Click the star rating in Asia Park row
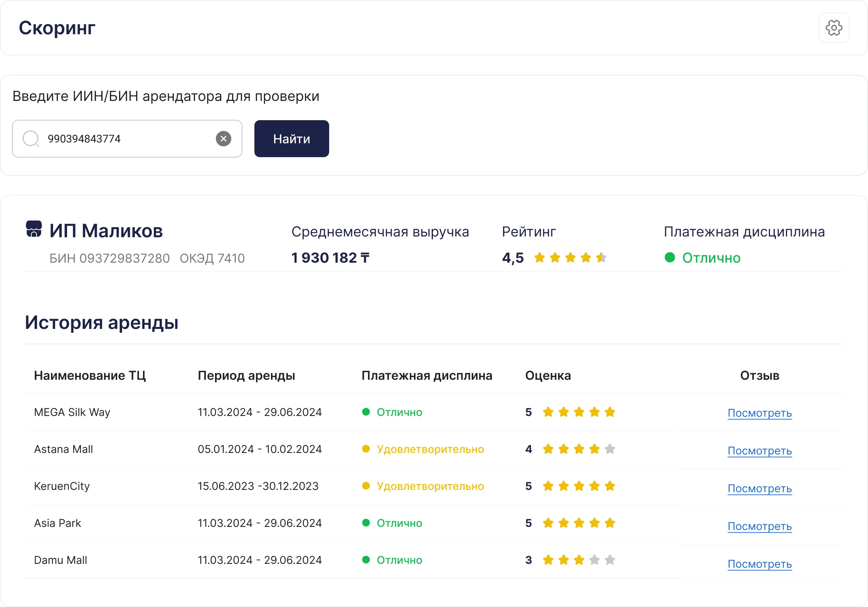Viewport: 868px width, 607px height. [x=579, y=523]
